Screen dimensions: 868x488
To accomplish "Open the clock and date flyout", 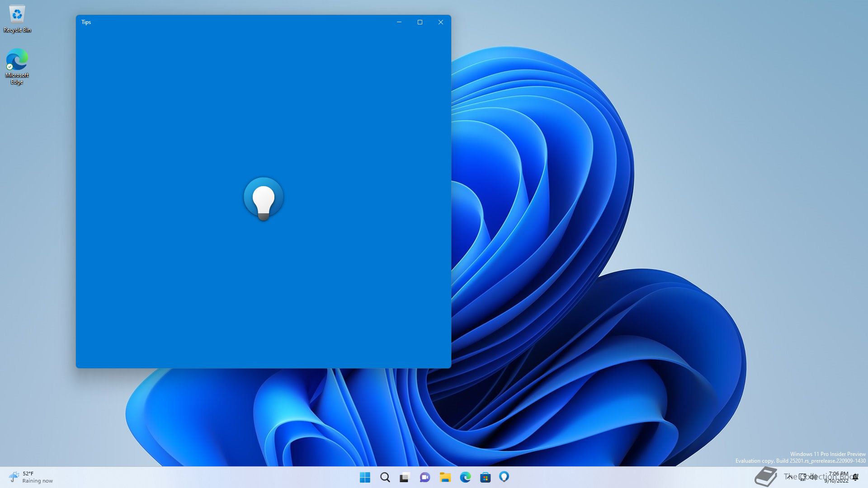I will [837, 477].
